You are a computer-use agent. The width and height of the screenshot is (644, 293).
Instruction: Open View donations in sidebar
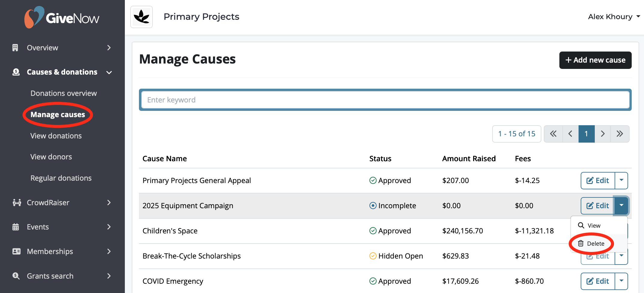tap(56, 136)
